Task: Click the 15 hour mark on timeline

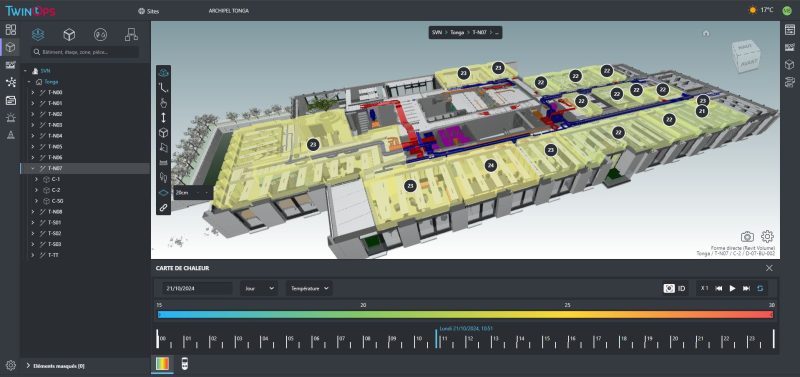Action: (x=545, y=339)
